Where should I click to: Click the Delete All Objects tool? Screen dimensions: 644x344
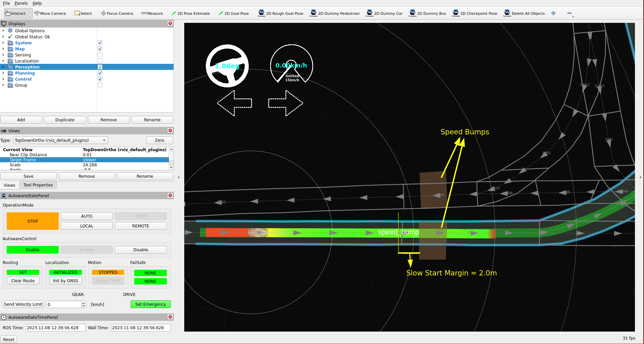[524, 13]
